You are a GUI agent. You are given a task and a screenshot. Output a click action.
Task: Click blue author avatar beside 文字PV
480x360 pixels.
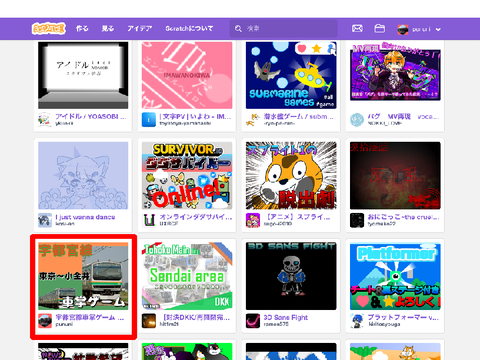click(149, 120)
